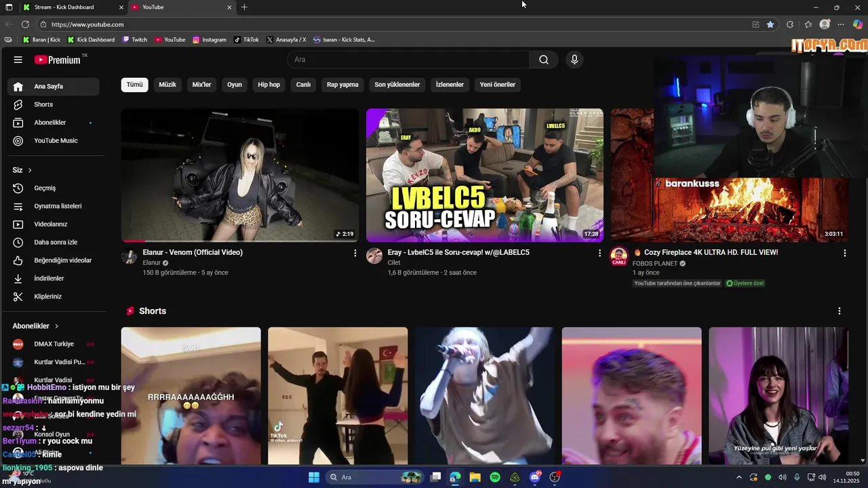Open browser favorites list icon
The width and height of the screenshot is (868, 488).
click(808, 24)
